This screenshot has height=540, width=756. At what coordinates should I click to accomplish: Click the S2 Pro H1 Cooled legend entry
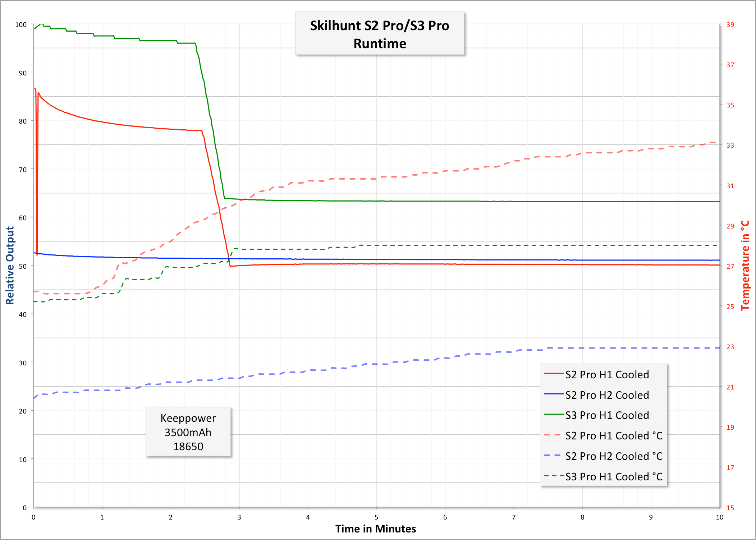(607, 374)
